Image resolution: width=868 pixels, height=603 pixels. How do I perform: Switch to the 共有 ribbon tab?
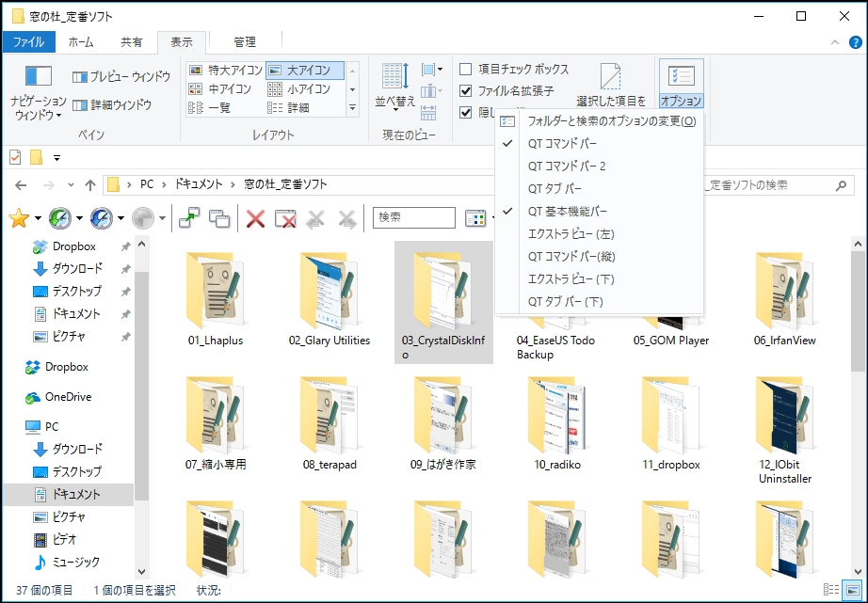tap(131, 41)
